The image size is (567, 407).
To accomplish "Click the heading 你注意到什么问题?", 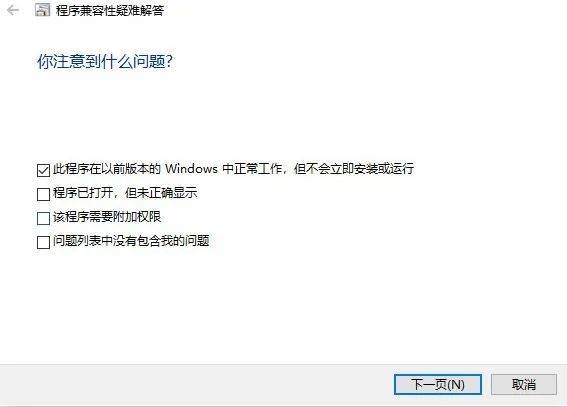I will 105,61.
